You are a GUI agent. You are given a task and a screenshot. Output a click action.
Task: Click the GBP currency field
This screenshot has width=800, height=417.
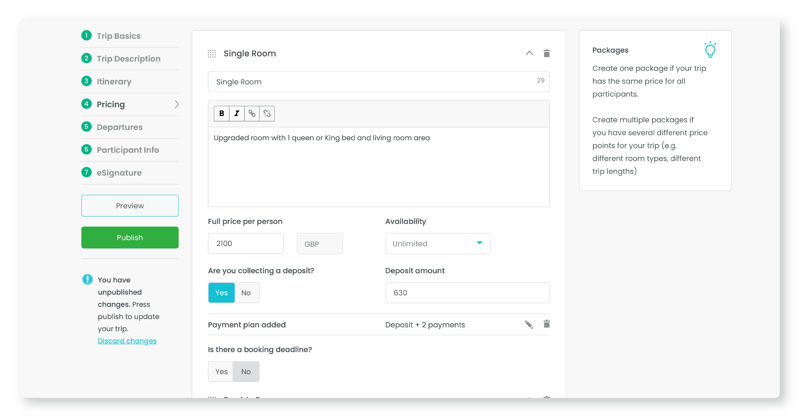[x=319, y=243]
